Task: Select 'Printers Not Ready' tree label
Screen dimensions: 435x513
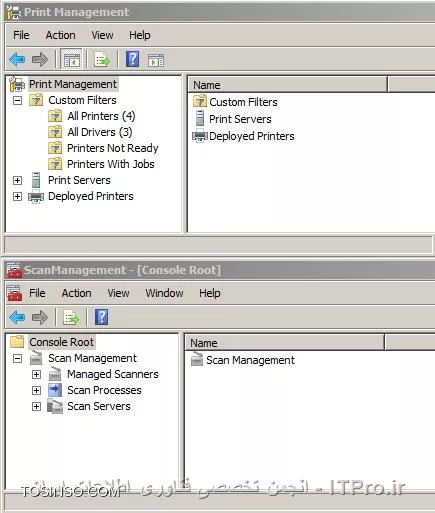Action: (113, 148)
